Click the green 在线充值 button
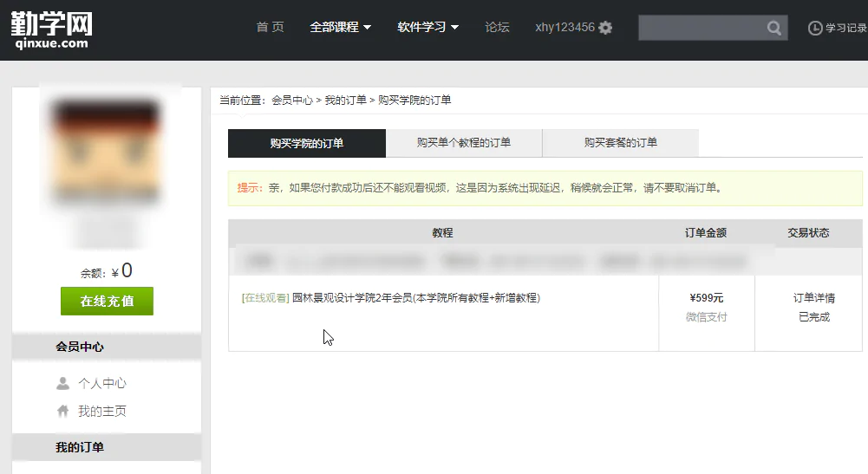This screenshot has width=868, height=474. pos(107,301)
